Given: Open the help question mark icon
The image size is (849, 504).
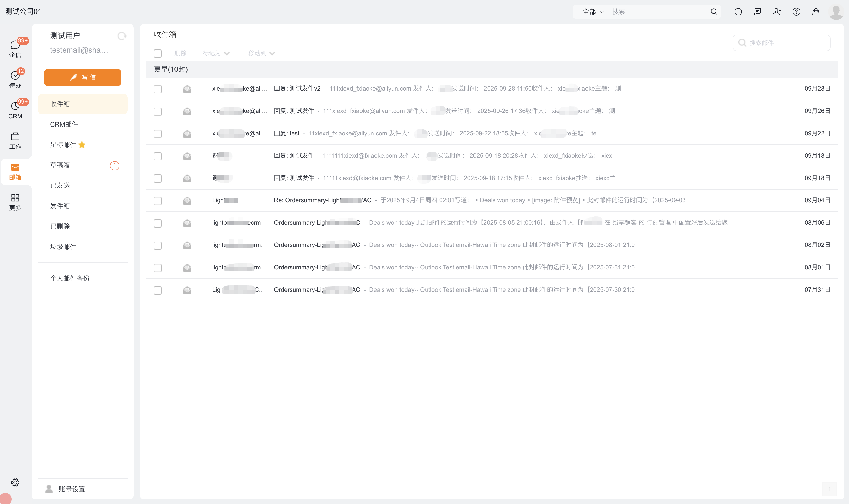Looking at the screenshot, I should click(x=796, y=12).
